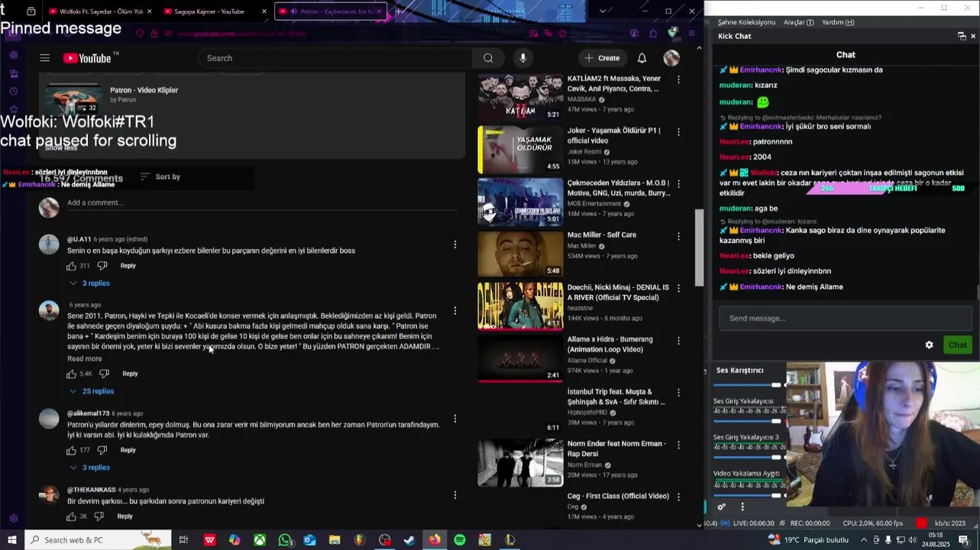Adjust Ses Giriş Yakalayıcısı 3 volume slider
The height and width of the screenshot is (550, 980).
point(749,457)
